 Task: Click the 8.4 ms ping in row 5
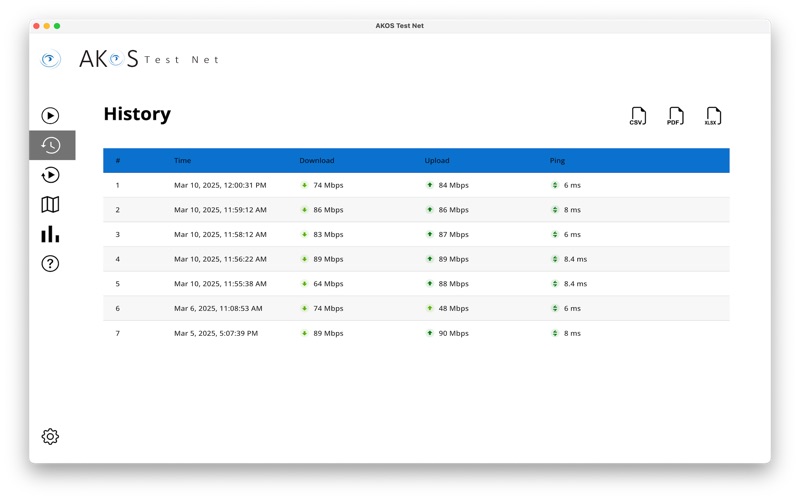576,284
